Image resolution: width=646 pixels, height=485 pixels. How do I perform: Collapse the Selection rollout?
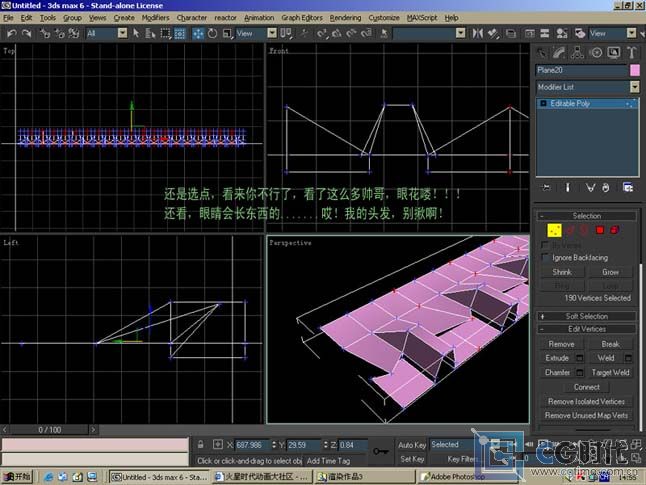(587, 216)
